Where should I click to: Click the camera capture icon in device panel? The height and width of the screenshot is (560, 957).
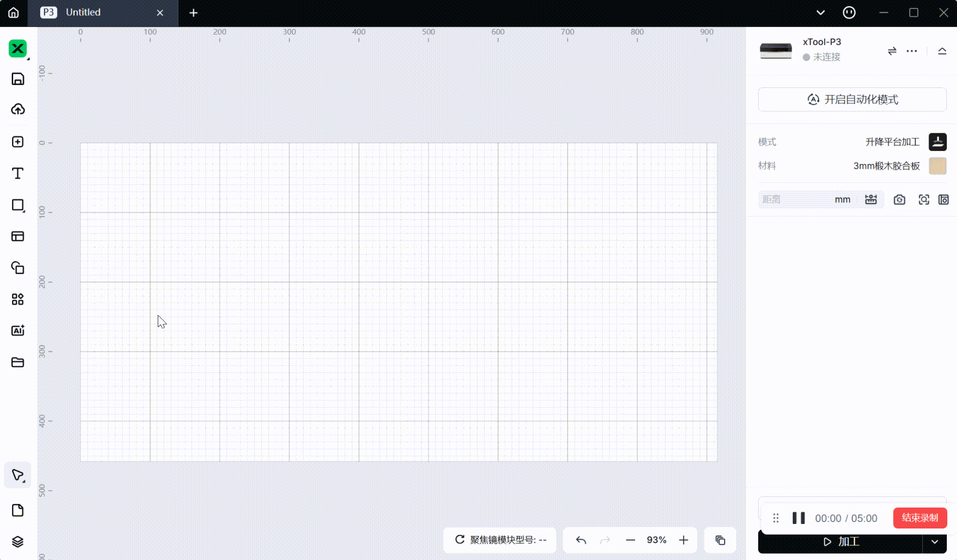899,199
